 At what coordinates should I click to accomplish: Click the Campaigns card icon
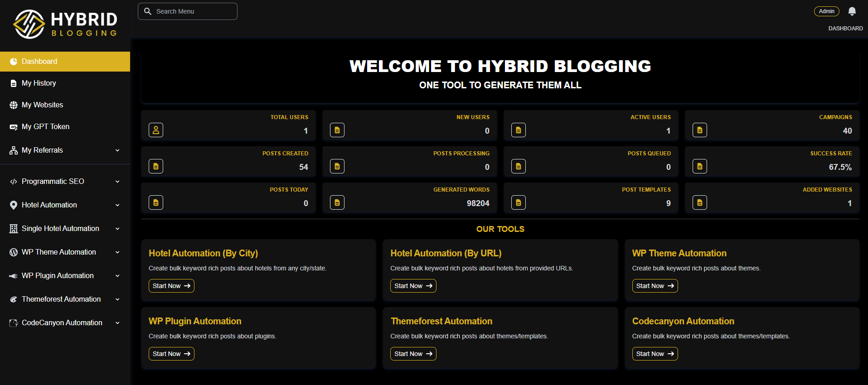[x=700, y=130]
